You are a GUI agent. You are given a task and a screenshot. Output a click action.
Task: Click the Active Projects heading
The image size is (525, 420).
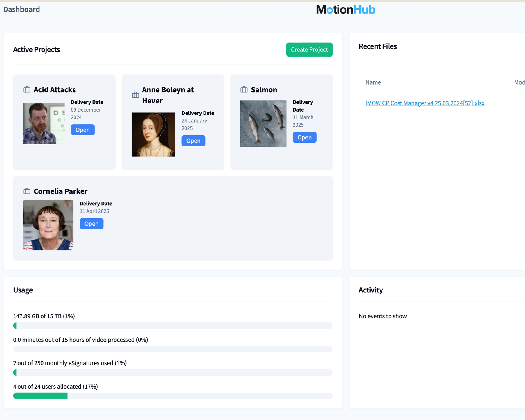(37, 50)
